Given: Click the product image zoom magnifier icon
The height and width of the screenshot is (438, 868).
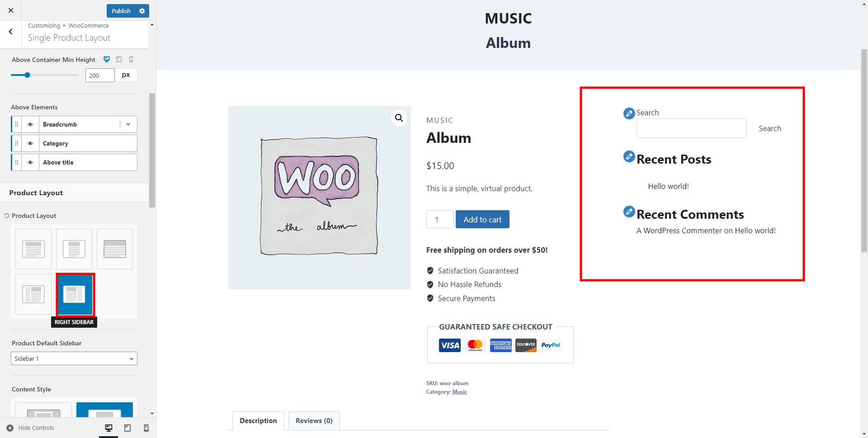Looking at the screenshot, I should point(399,118).
